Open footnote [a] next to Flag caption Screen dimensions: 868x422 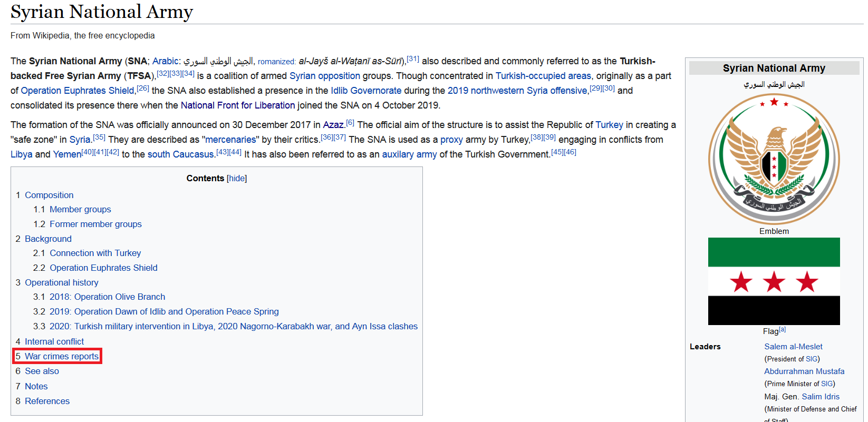click(783, 329)
